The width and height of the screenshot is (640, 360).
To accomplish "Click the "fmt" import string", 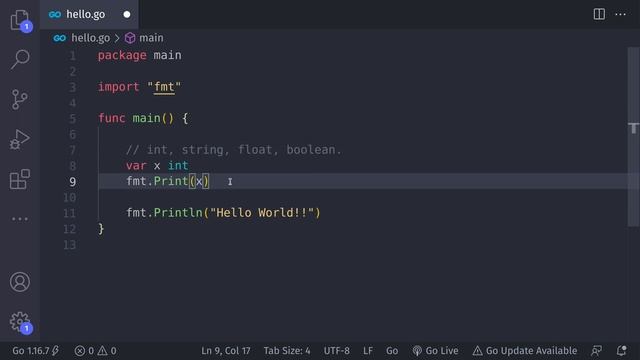I will 164,87.
